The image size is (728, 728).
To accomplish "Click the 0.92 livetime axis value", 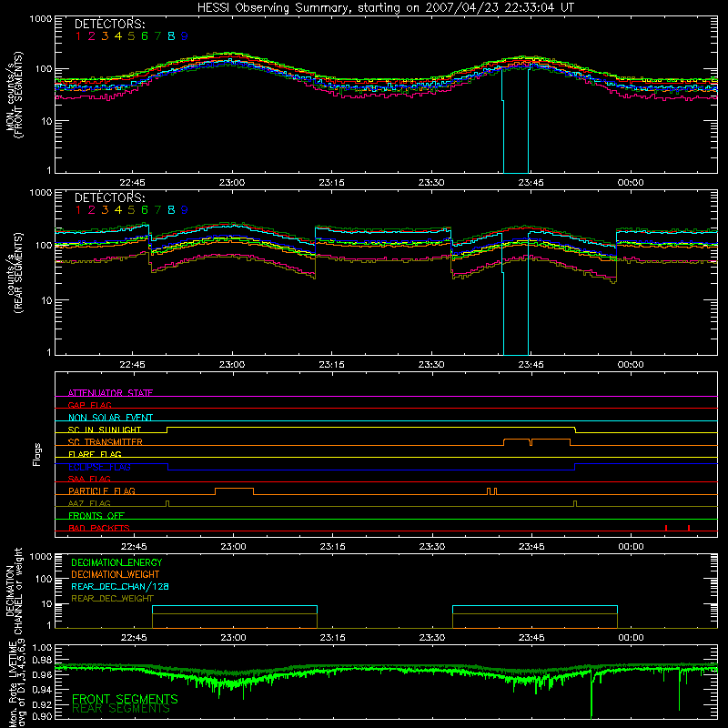I will click(x=42, y=704).
